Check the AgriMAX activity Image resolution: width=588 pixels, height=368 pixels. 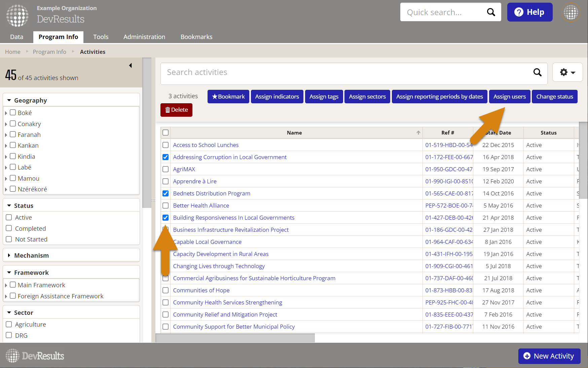[166, 169]
